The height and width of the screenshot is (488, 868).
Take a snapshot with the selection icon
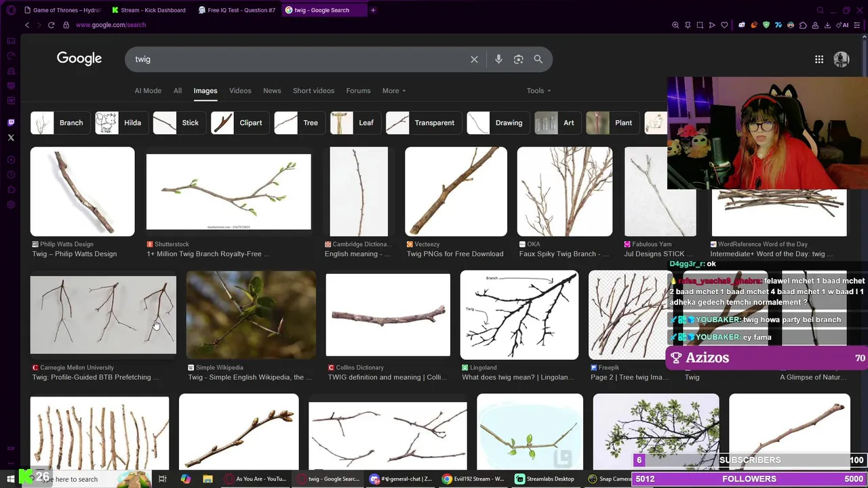(x=700, y=25)
